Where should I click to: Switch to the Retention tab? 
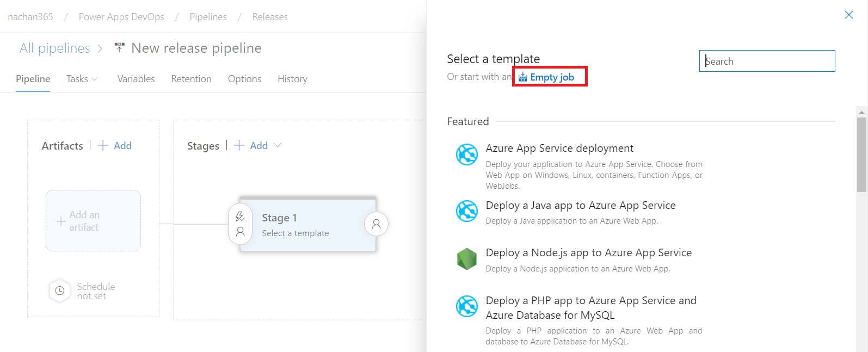coord(191,79)
